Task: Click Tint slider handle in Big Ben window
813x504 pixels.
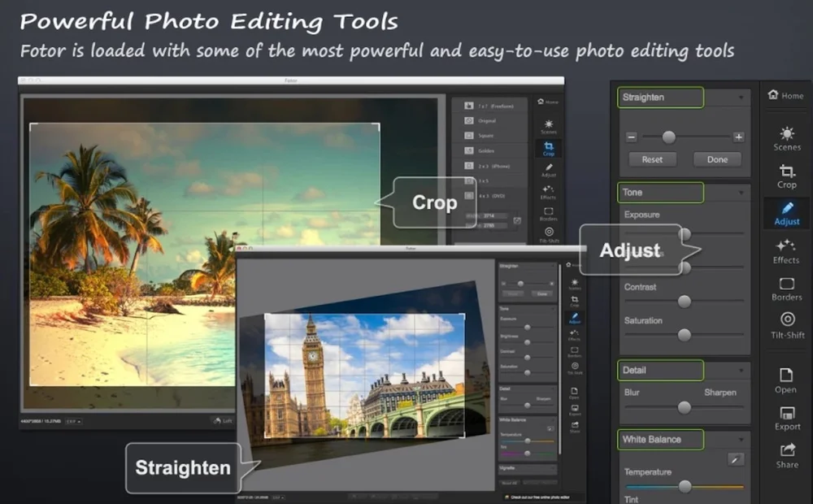Action: (528, 453)
